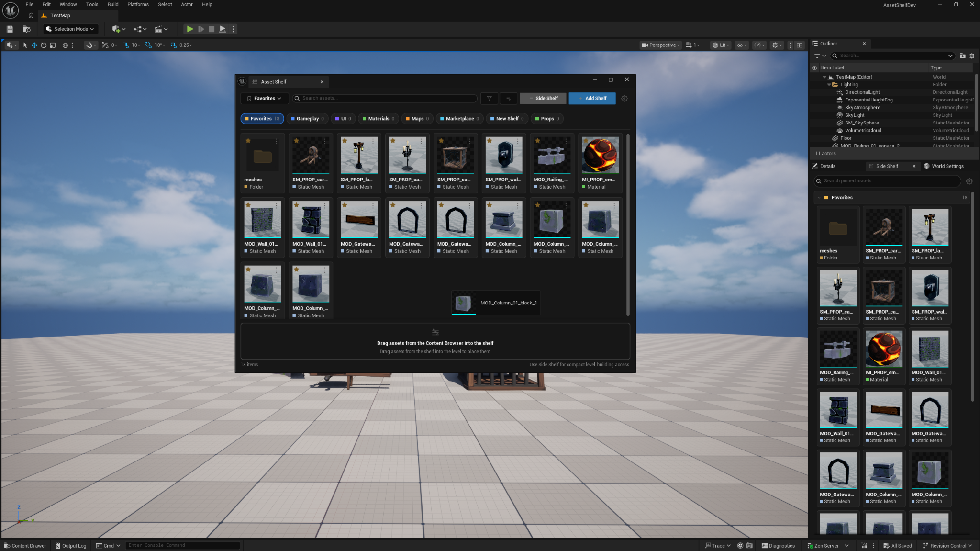Open the Selection Mode dropdown
This screenshot has width=980, height=551.
(x=71, y=29)
